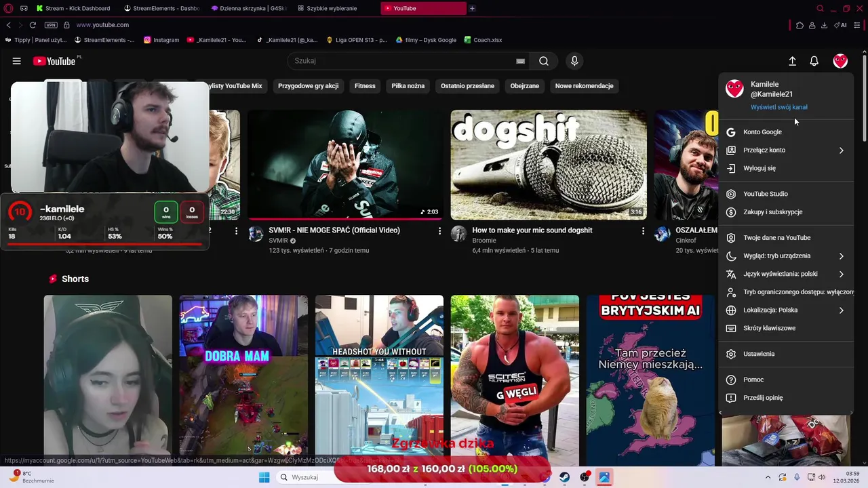Open the YouTube hamburger guide menu
This screenshot has width=868, height=488.
click(x=16, y=61)
